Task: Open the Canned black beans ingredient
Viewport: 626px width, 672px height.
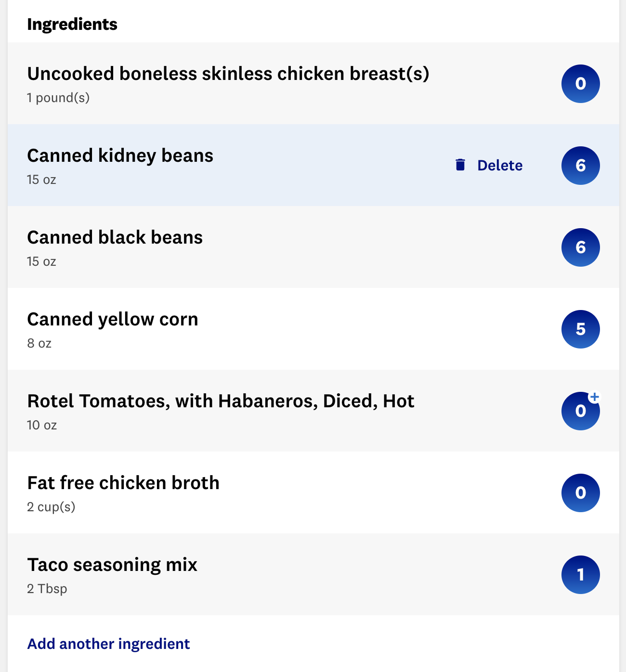Action: 313,247
